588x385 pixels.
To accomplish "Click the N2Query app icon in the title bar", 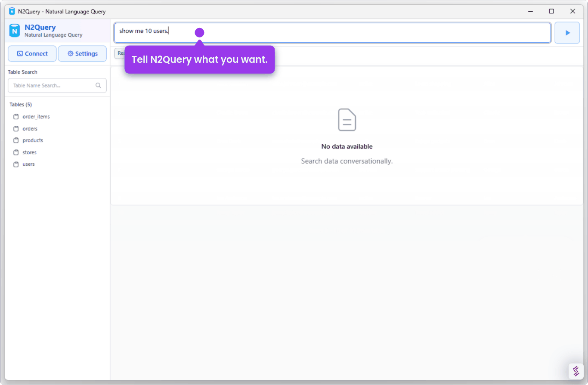I will point(11,11).
